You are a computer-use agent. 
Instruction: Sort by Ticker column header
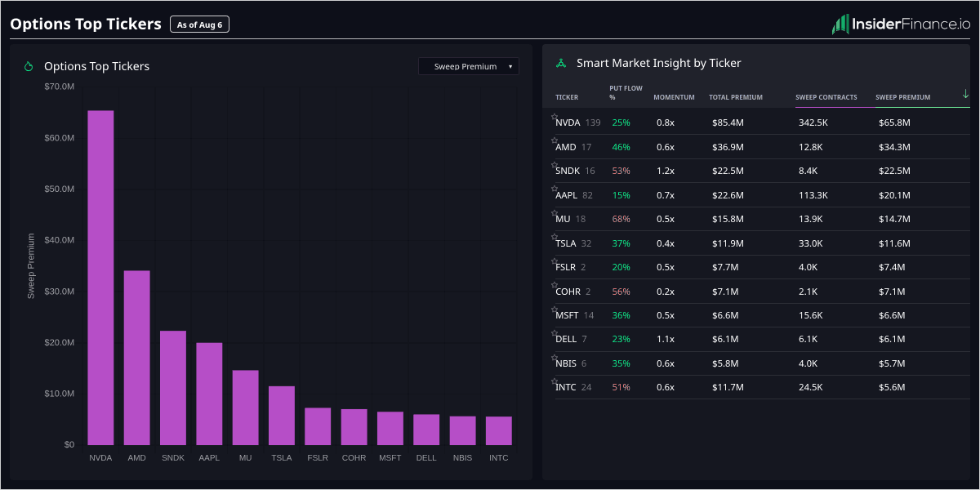pyautogui.click(x=567, y=97)
